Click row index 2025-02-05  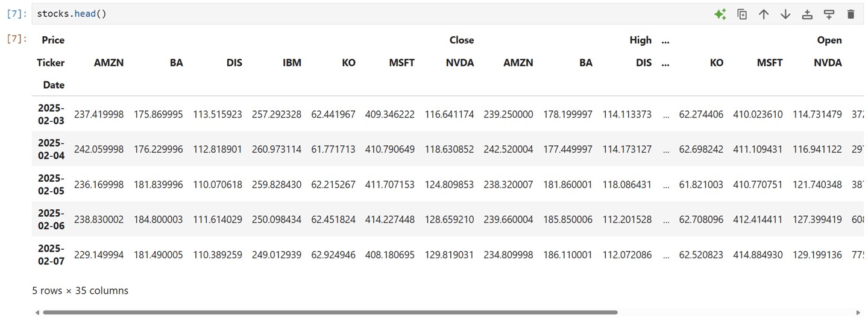51,184
